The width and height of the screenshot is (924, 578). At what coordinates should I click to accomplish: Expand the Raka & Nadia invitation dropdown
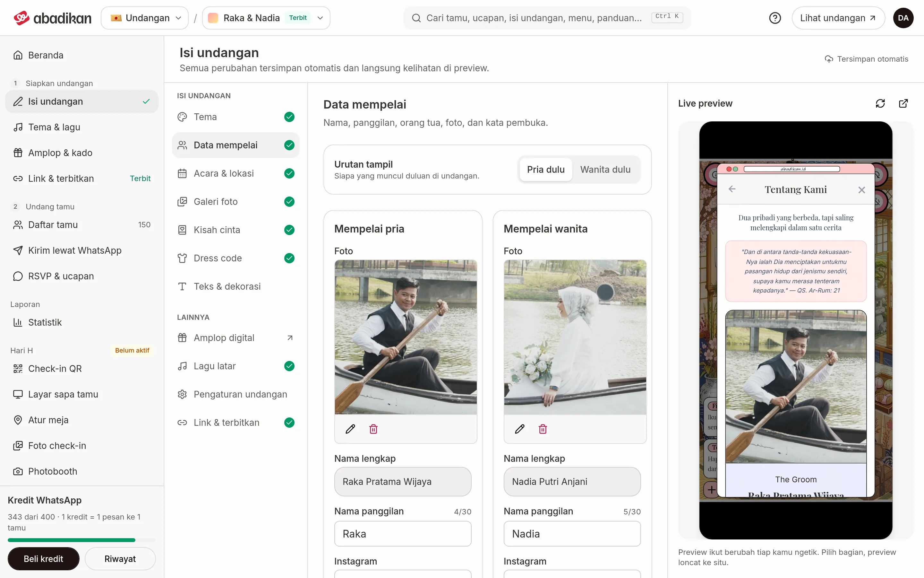click(266, 18)
